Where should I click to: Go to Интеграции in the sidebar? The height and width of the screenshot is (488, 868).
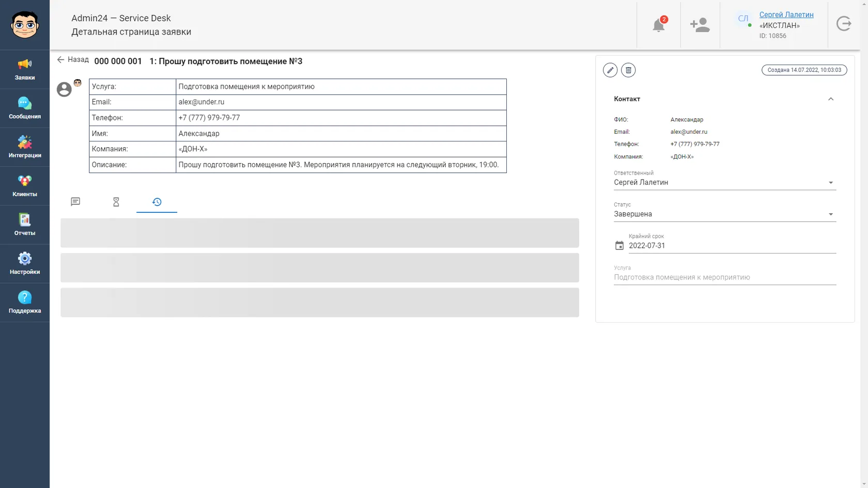[25, 147]
